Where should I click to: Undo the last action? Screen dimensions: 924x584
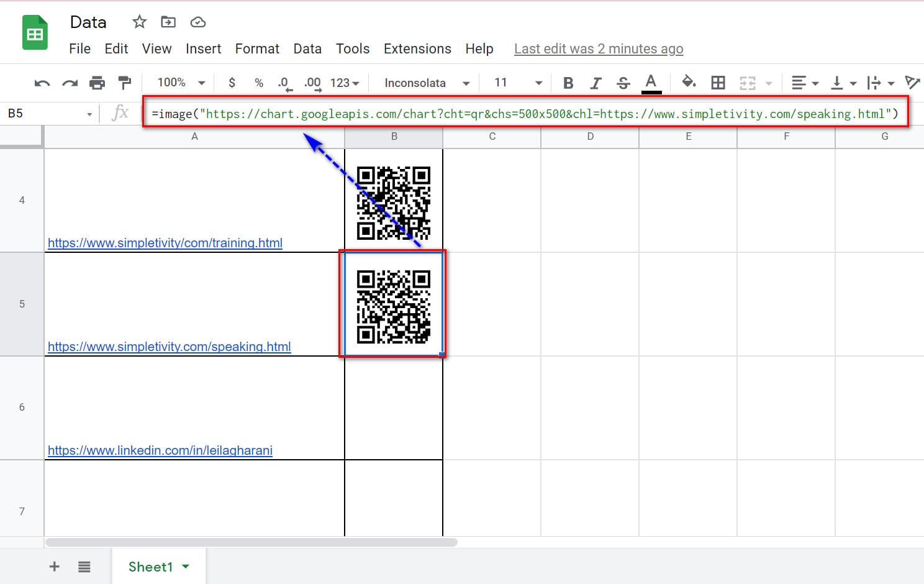tap(42, 83)
